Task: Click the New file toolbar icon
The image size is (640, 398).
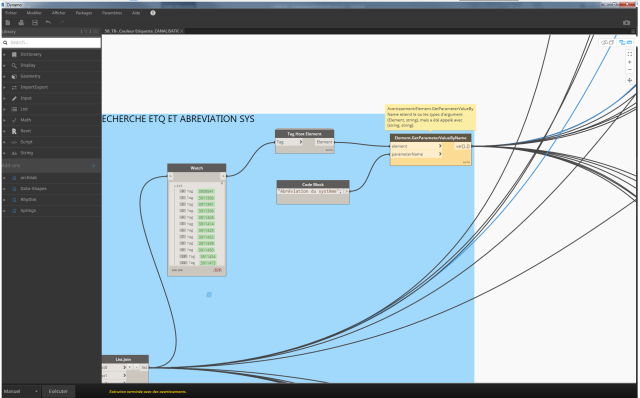Action: pos(8,23)
